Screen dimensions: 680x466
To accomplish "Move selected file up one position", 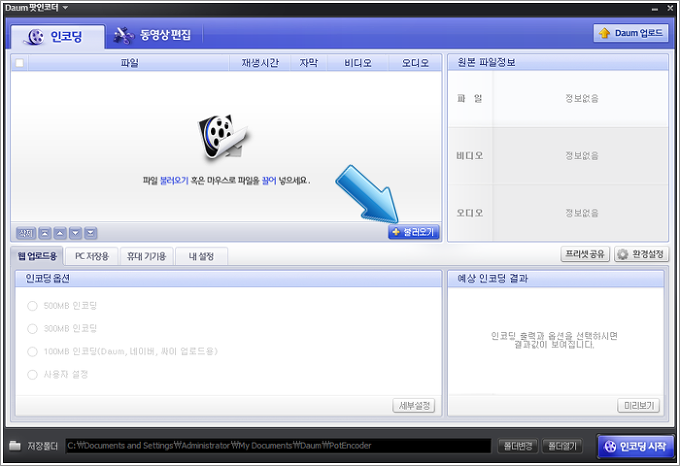I will click(60, 233).
